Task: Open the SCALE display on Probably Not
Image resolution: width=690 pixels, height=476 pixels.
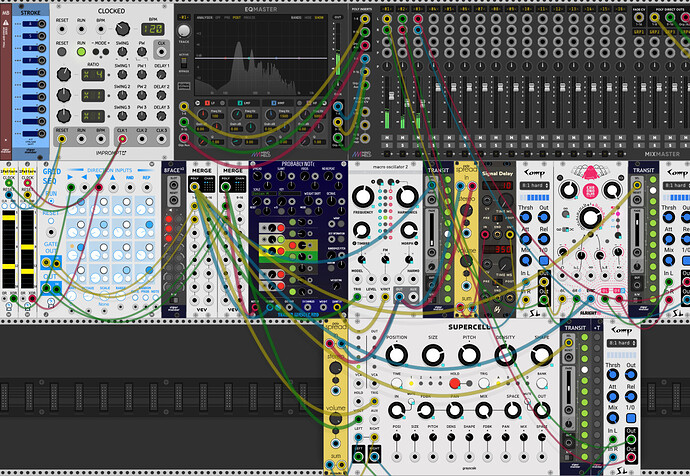Action: 265,194
